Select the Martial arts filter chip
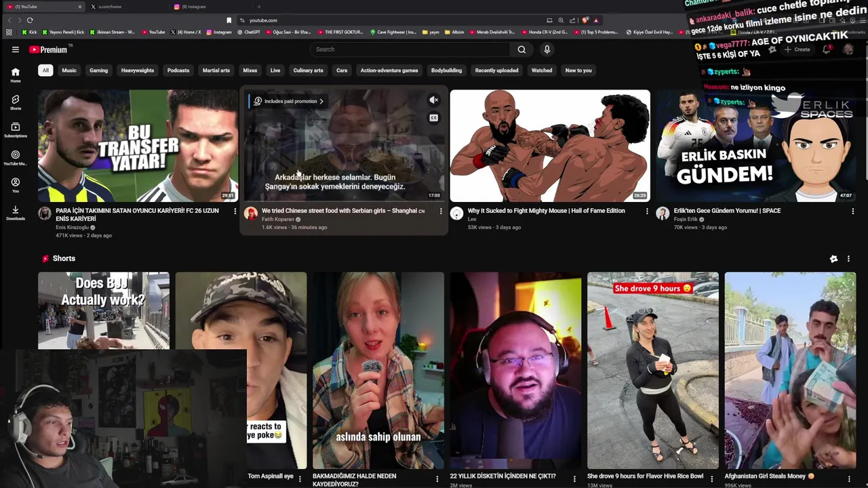868x488 pixels. click(216, 70)
